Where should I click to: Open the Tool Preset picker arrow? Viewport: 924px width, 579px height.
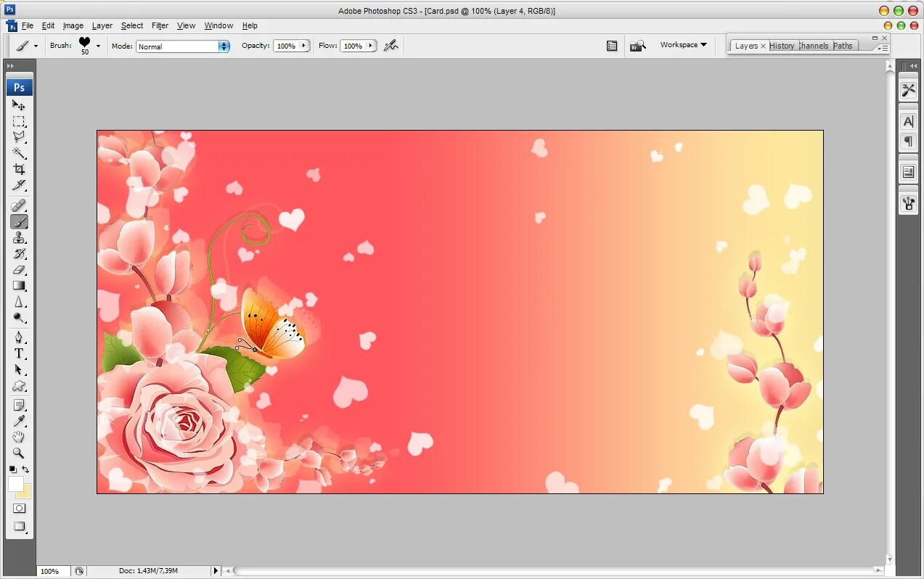(36, 46)
